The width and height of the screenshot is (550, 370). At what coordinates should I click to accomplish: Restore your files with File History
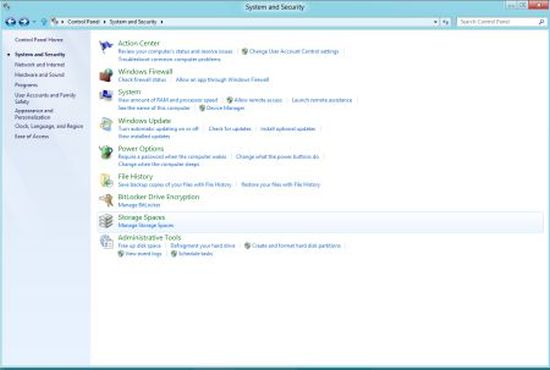point(281,184)
